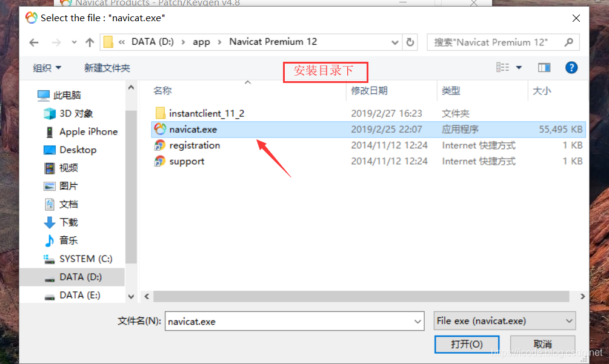Viewport: 609px width, 364px height.
Task: Click the 取消 cancel button
Action: (542, 344)
